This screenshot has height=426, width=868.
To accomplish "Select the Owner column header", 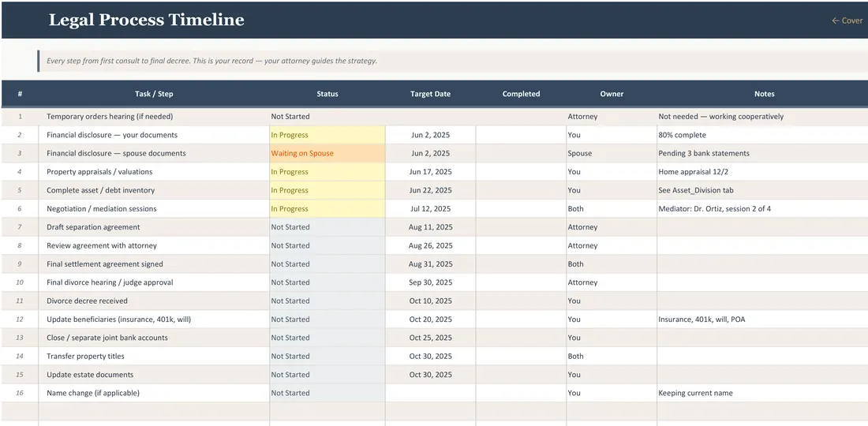I will 612,94.
